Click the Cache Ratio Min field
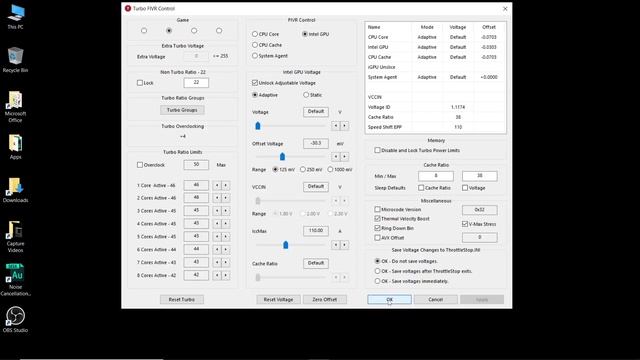 (x=436, y=176)
